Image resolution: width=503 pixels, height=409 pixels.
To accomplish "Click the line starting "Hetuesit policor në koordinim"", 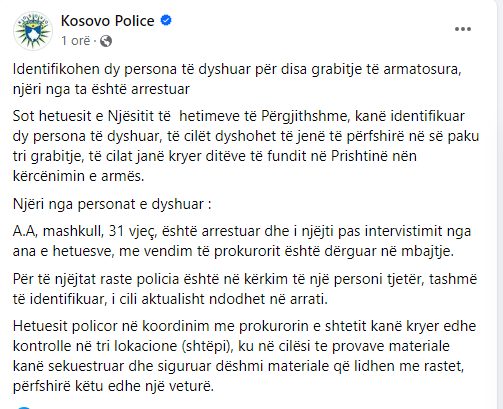I will click(244, 326).
